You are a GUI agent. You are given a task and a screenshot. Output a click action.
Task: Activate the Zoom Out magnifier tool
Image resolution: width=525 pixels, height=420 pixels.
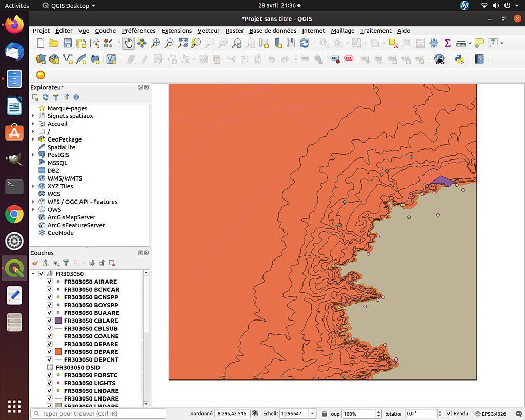(169, 43)
